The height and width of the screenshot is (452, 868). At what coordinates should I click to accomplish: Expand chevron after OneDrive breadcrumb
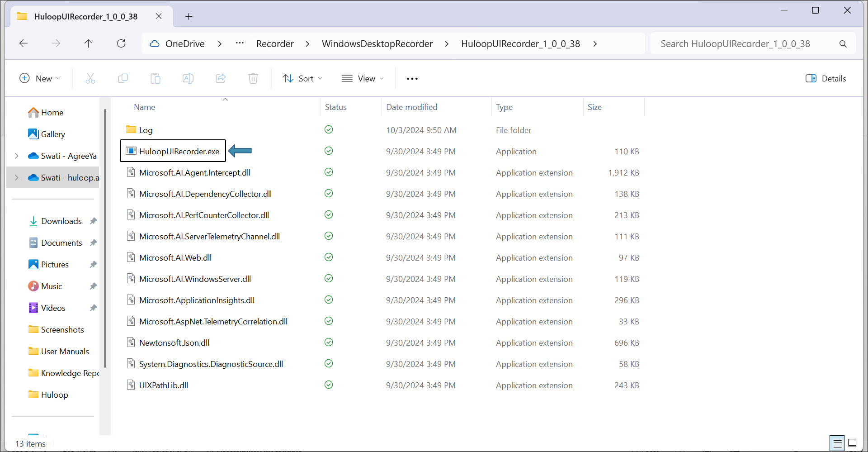pyautogui.click(x=220, y=44)
